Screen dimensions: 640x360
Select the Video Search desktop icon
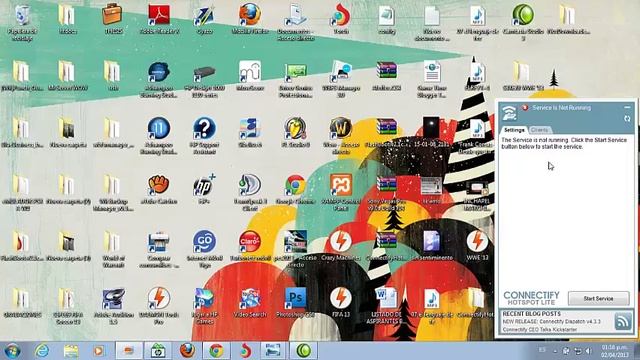(x=250, y=302)
